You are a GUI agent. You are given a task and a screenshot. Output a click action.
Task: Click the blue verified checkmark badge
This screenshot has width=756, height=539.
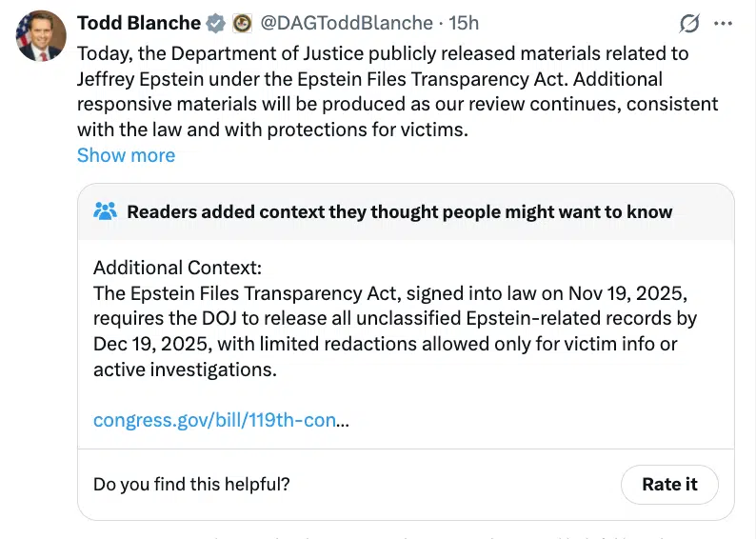[217, 22]
